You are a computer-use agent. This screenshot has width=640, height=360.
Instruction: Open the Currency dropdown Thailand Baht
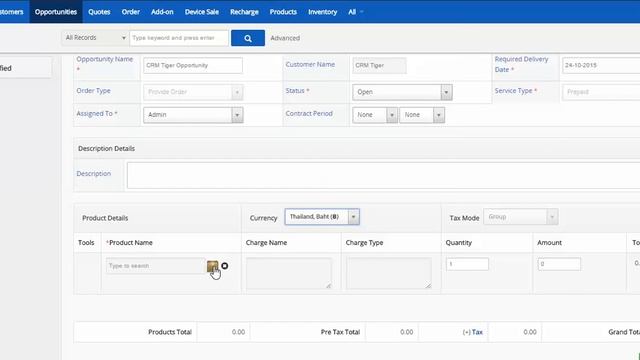click(x=322, y=217)
